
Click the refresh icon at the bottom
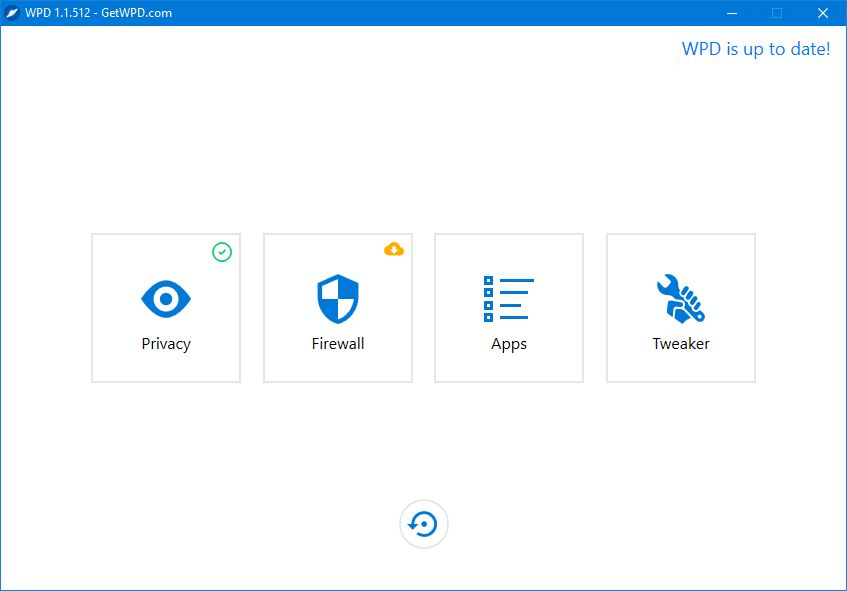tap(424, 523)
